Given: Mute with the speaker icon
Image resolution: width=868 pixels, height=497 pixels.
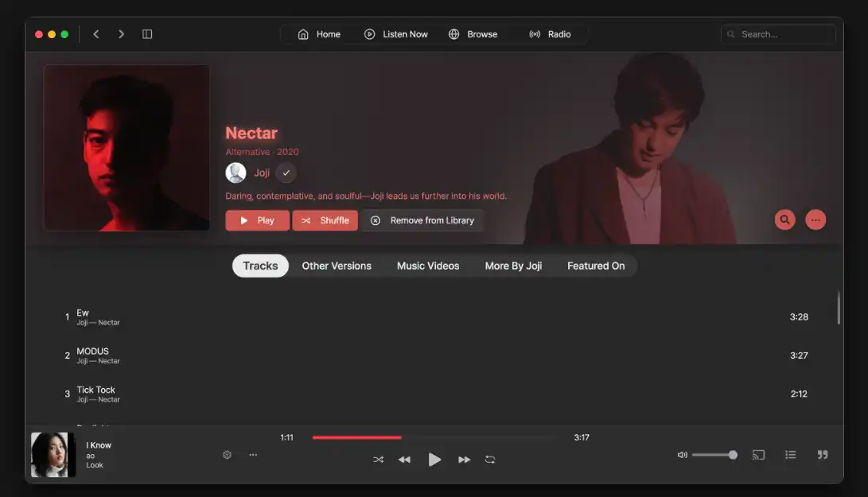Looking at the screenshot, I should (682, 455).
